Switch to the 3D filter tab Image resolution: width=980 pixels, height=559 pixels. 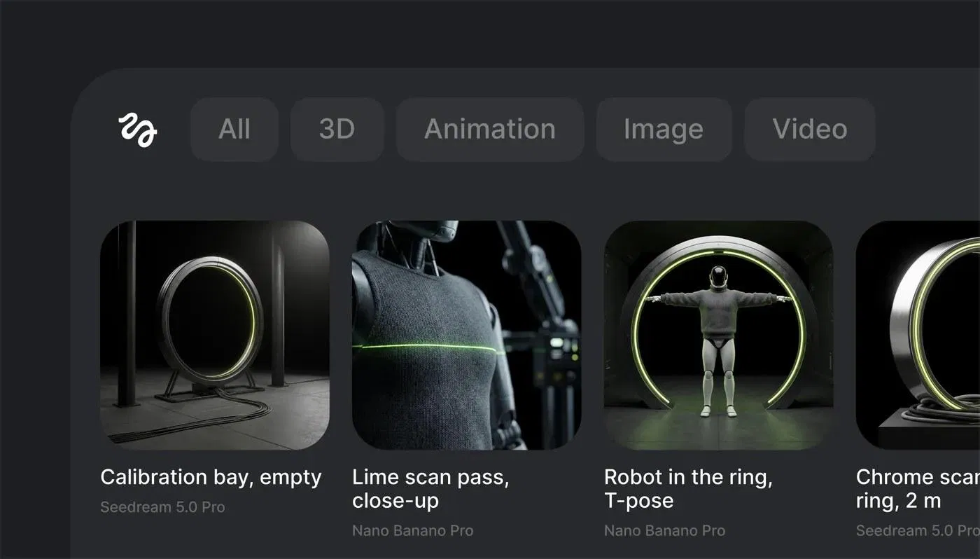tap(337, 130)
